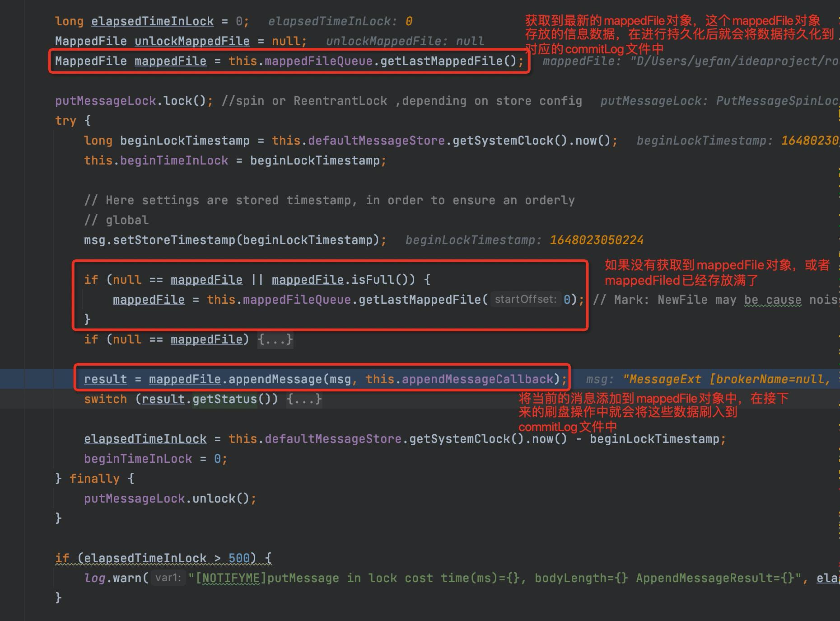The width and height of the screenshot is (840, 621).
Task: Click the '// Here settings are stored timestamp' comment
Action: (329, 200)
